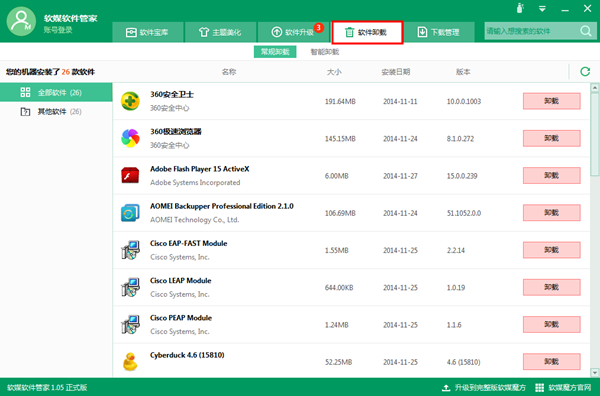600x396 pixels.
Task: Minimize the software manager window
Action: 565,10
